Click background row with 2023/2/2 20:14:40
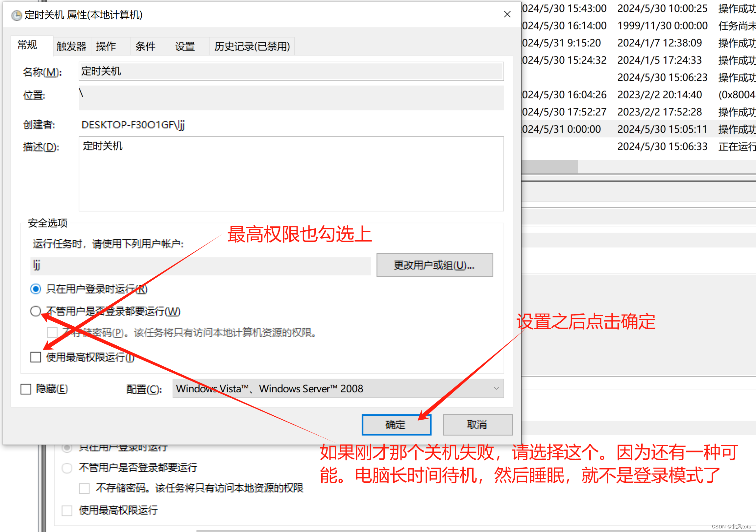Image resolution: width=756 pixels, height=532 pixels. (639, 95)
